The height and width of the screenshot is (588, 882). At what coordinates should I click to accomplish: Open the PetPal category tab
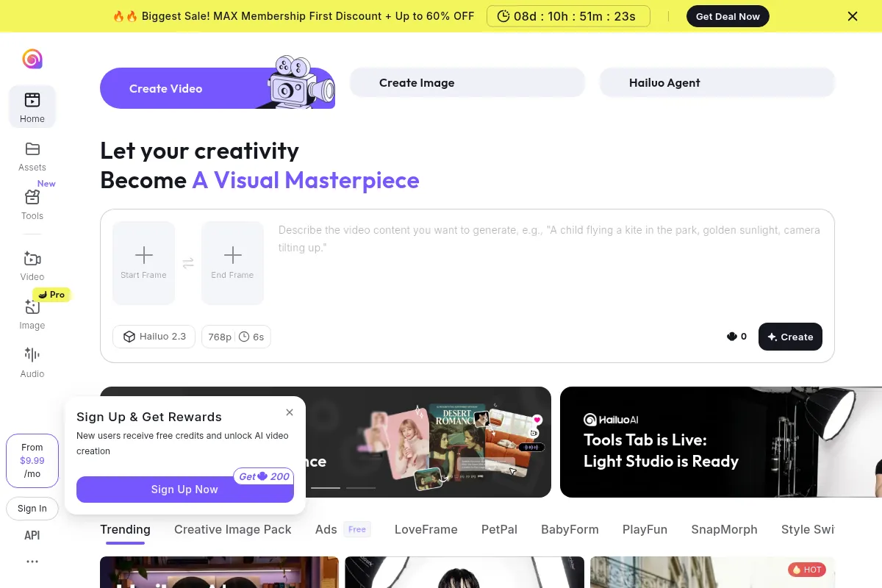pos(499,529)
